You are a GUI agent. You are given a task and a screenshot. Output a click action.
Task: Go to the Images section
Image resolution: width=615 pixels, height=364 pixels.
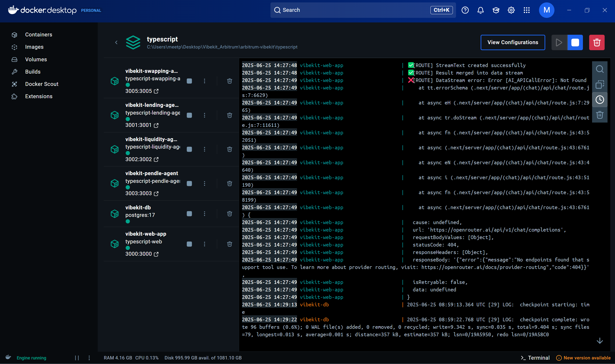(x=34, y=47)
